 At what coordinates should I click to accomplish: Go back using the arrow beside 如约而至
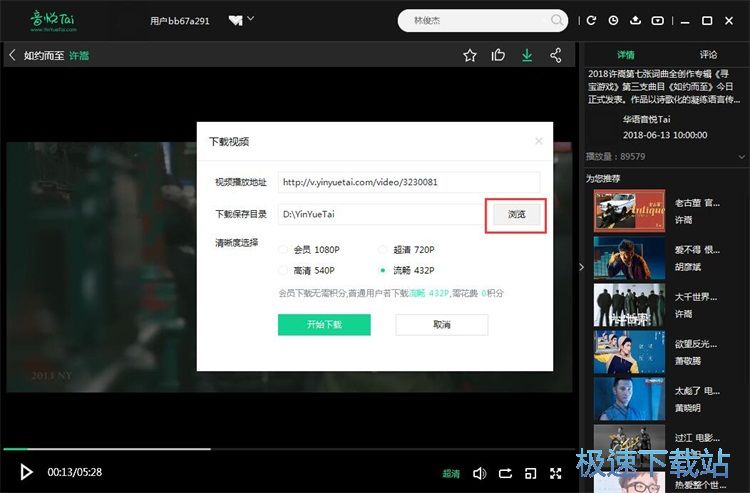coord(12,55)
